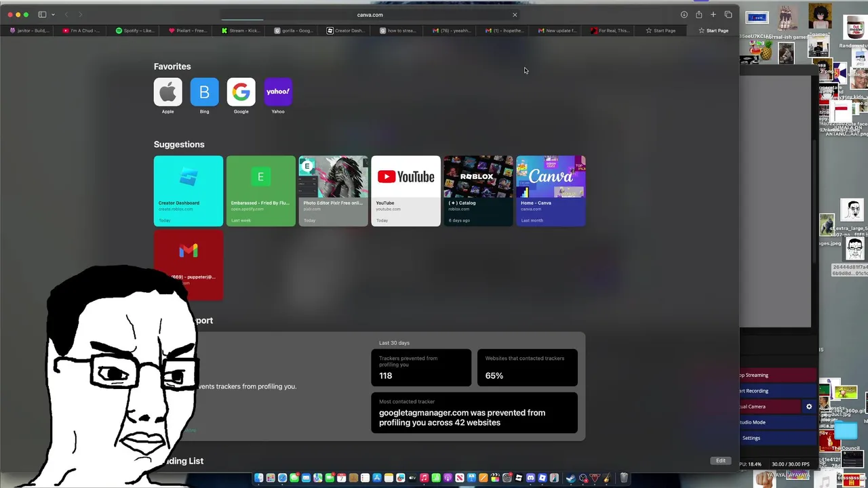Show Safari downloads list
This screenshot has height=488, width=868.
coord(684,14)
